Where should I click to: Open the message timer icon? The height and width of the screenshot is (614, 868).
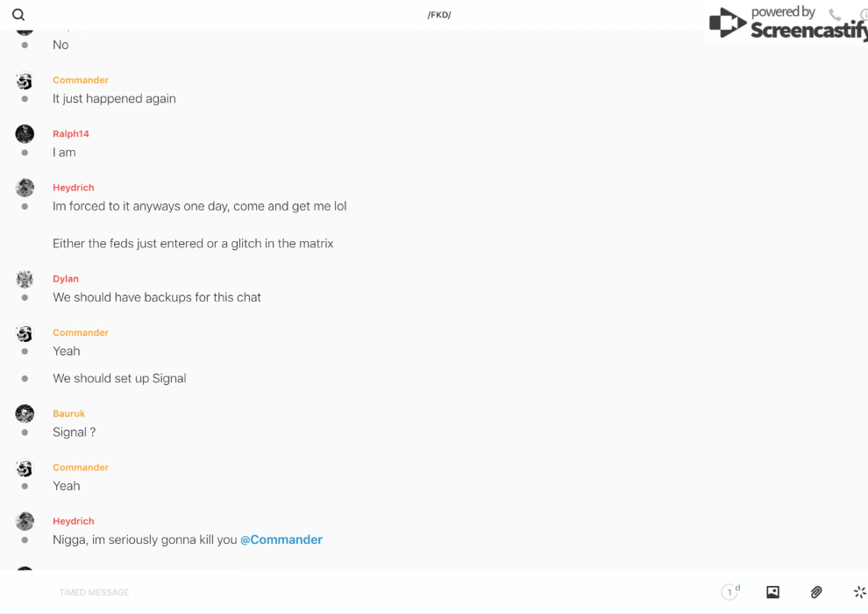(730, 591)
